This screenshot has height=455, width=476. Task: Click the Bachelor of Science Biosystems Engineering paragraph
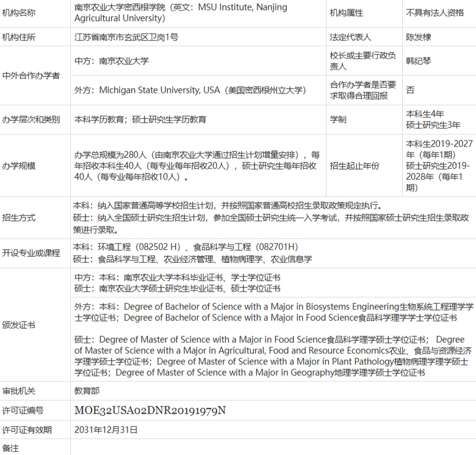(274, 312)
